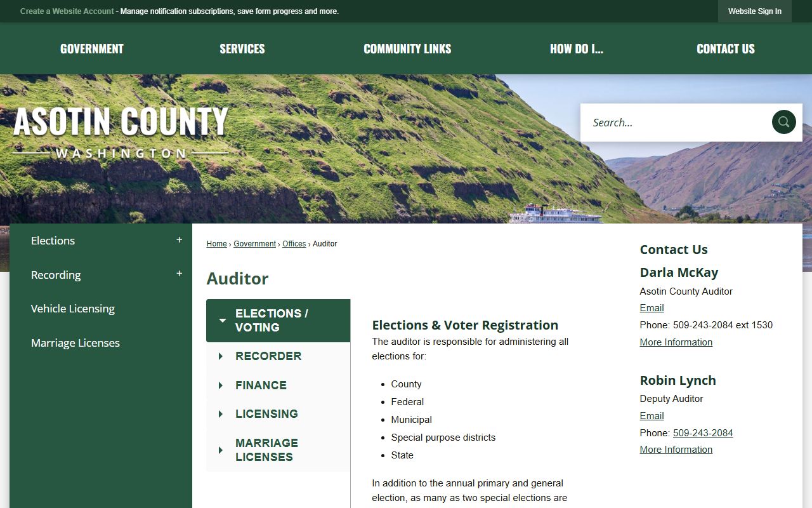Open the Community Links menu
This screenshot has width=812, height=508.
407,49
